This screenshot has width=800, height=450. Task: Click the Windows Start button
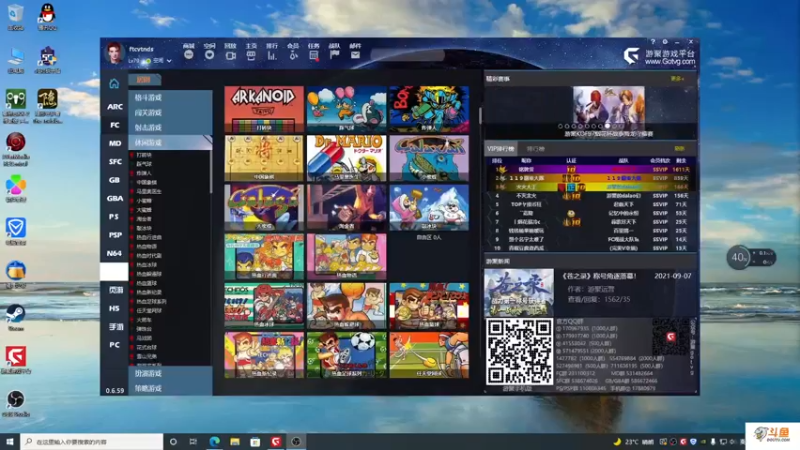[10, 441]
